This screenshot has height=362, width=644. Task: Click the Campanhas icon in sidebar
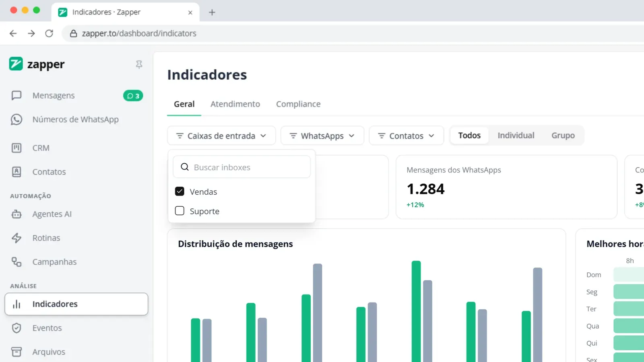tap(17, 262)
